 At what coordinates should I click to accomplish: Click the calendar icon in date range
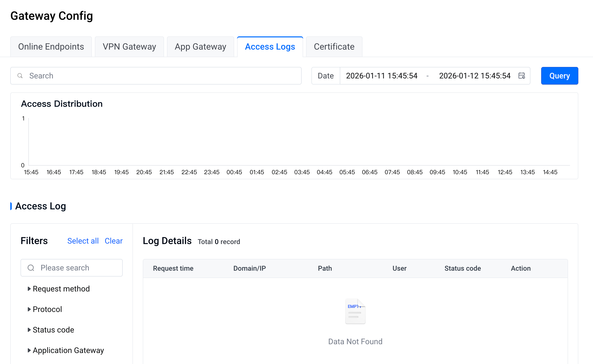pos(521,76)
